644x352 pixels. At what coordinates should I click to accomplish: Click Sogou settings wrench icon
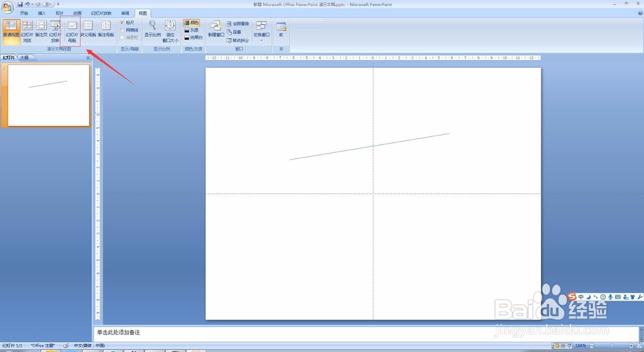(640, 297)
